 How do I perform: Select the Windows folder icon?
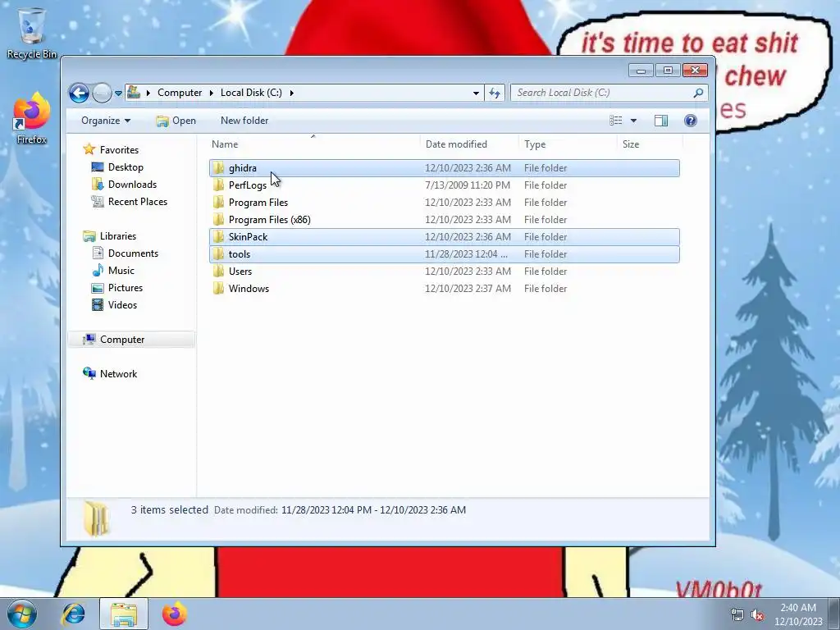click(x=218, y=288)
